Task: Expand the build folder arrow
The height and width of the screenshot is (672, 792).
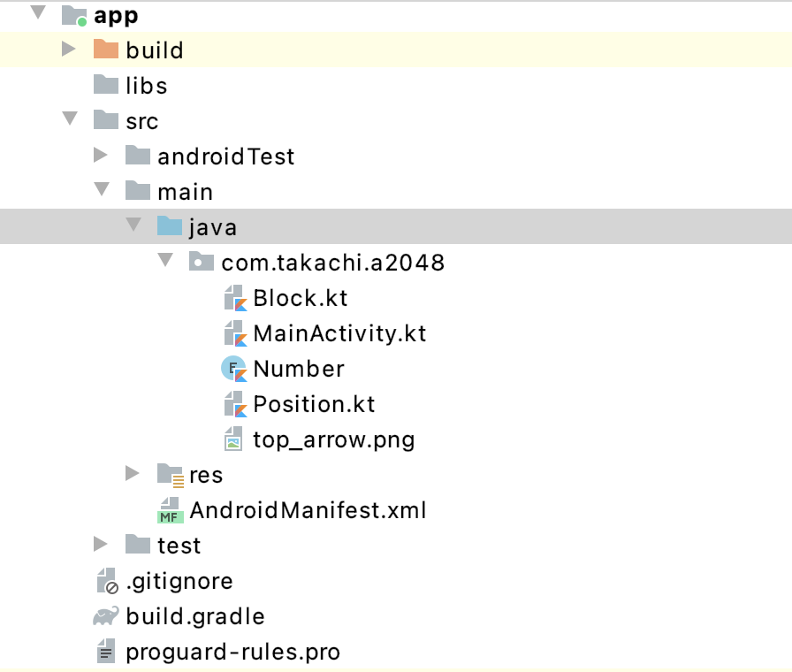Action: [69, 50]
